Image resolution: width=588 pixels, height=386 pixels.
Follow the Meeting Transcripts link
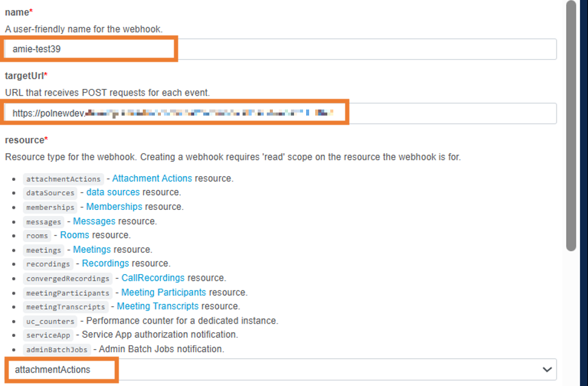click(x=157, y=306)
